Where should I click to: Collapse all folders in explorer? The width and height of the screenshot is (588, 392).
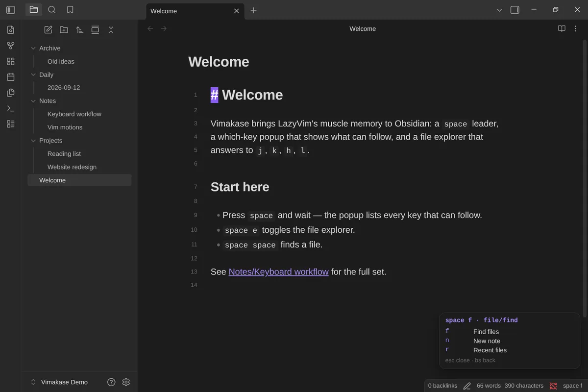[x=111, y=30]
